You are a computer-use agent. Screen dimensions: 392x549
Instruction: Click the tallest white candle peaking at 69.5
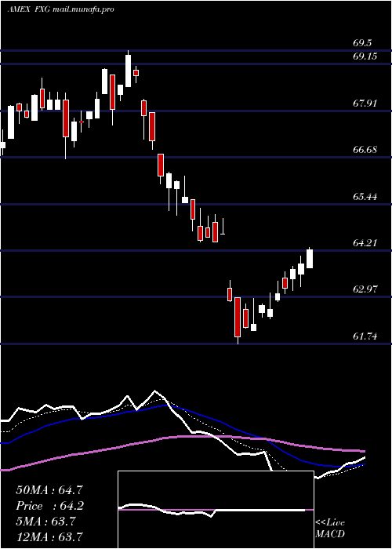pos(128,71)
